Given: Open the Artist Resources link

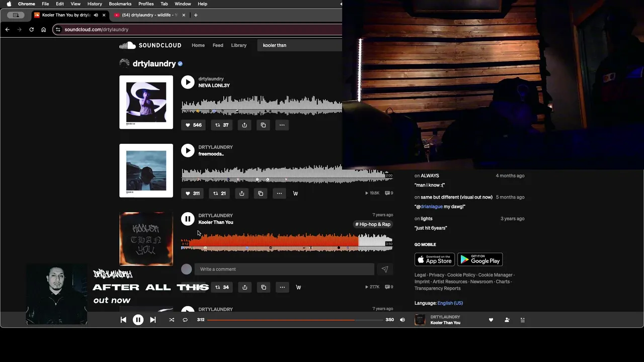Looking at the screenshot, I should (450, 282).
